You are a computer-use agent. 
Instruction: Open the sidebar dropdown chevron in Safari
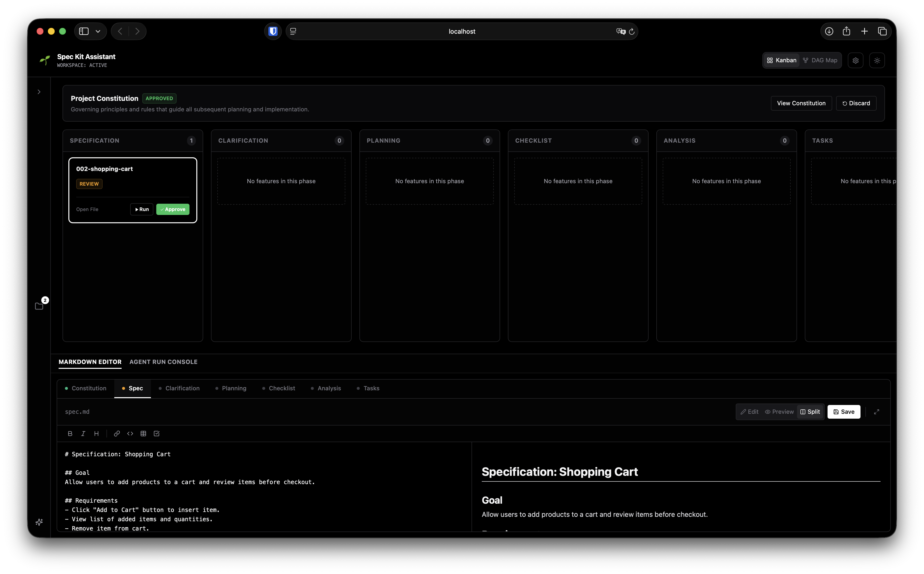98,31
